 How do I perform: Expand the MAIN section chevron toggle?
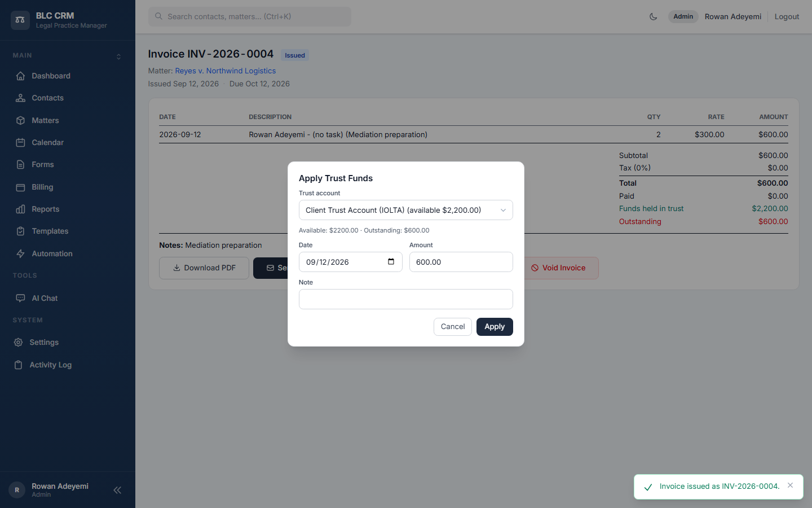click(118, 56)
